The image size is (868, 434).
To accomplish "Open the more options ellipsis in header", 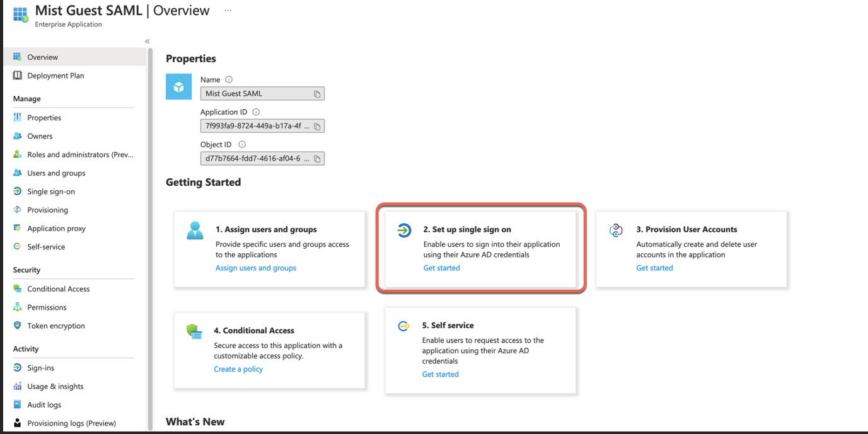I will click(228, 11).
